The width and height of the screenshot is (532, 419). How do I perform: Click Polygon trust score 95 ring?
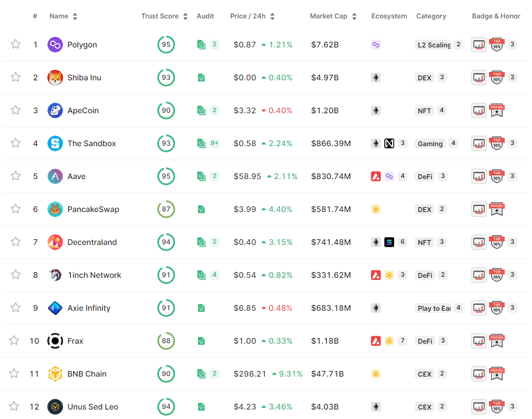166,45
